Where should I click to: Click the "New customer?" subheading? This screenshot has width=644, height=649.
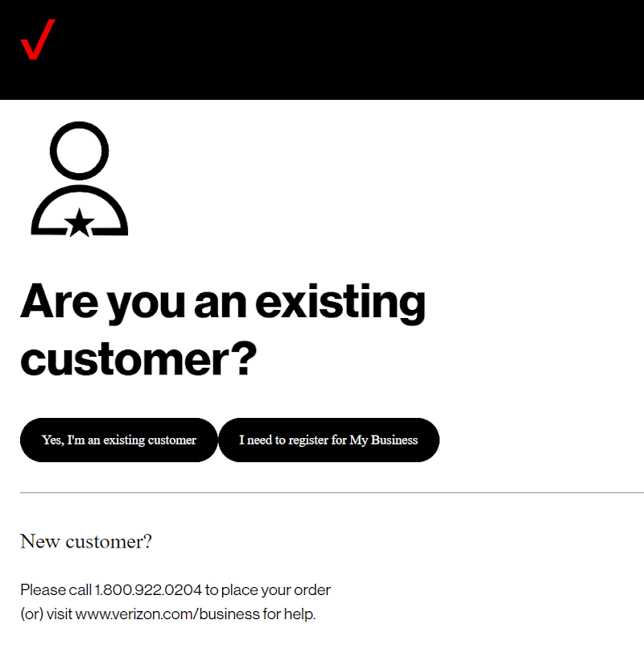click(86, 541)
